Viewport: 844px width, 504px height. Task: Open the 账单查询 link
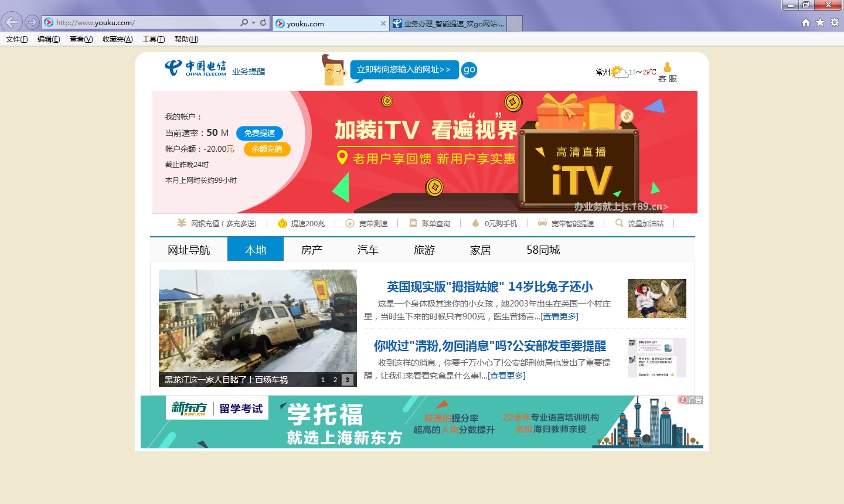click(436, 224)
